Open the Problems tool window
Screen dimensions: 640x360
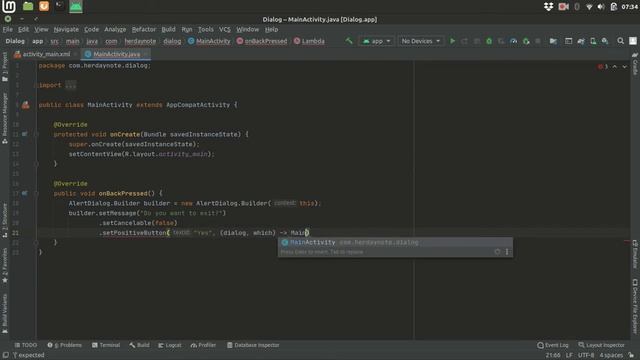[64, 345]
